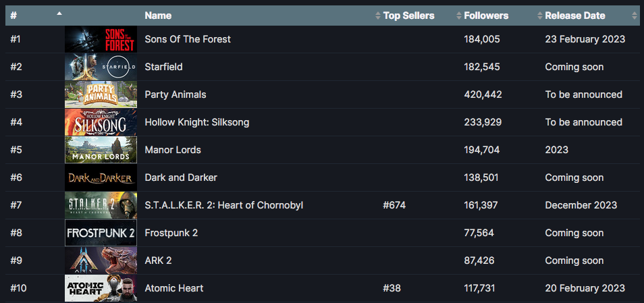Open the Dark and Darker thumbnail
The height and width of the screenshot is (303, 644).
click(101, 177)
